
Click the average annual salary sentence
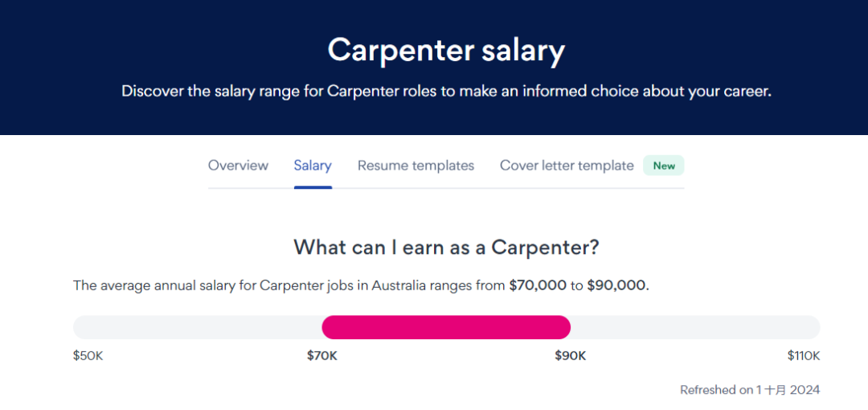(x=360, y=286)
